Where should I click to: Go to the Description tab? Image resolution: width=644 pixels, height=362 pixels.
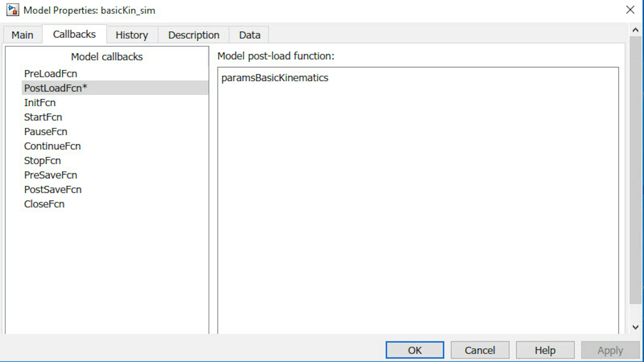coord(194,35)
